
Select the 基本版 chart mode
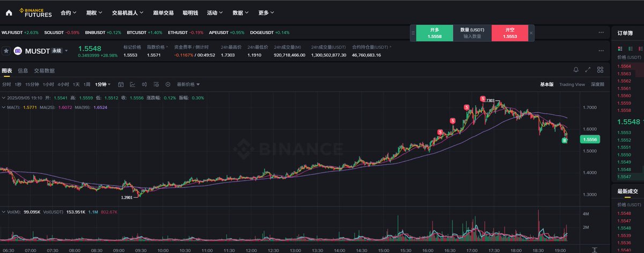coord(546,84)
